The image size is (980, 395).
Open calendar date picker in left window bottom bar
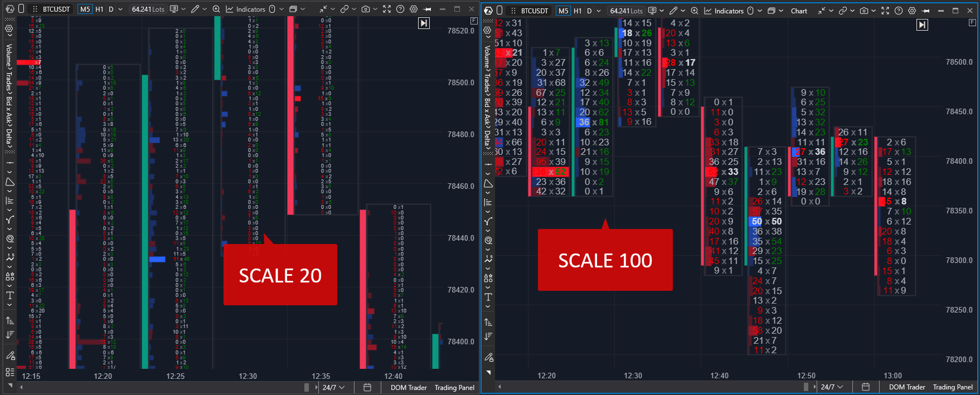click(367, 387)
